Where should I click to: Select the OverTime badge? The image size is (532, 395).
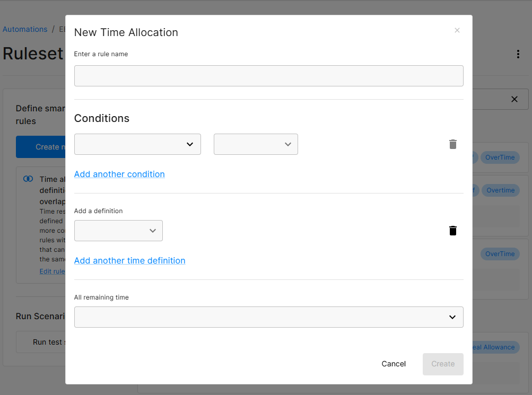(x=500, y=157)
